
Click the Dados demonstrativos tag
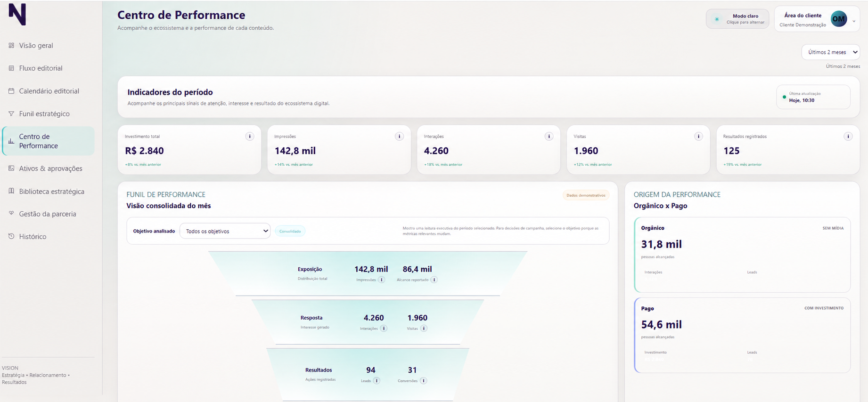pos(586,195)
